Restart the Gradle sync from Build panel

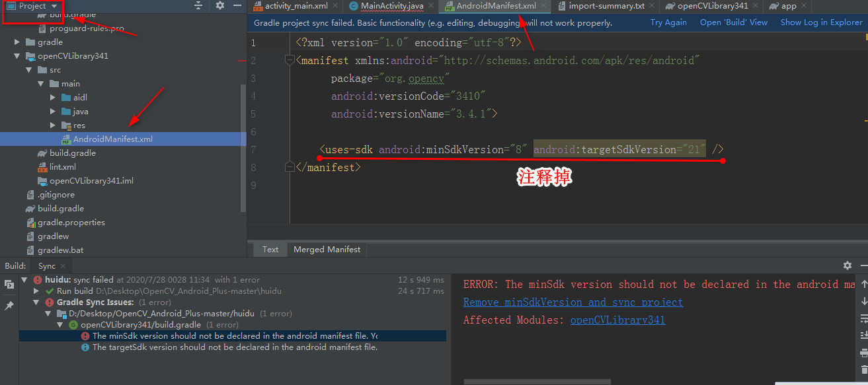(x=9, y=283)
